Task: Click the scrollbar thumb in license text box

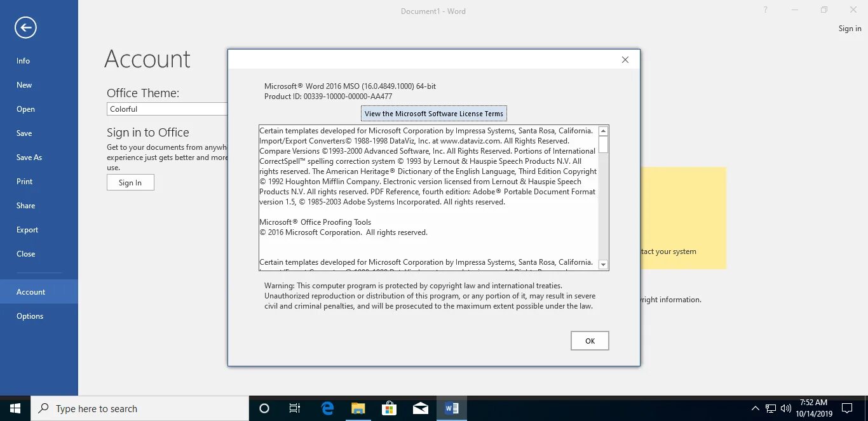Action: point(603,145)
